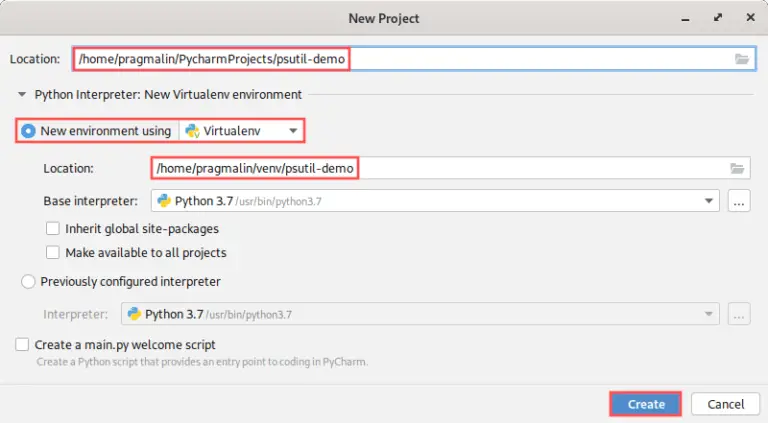
Task: Select Previously configured interpreter radio button
Action: [28, 282]
